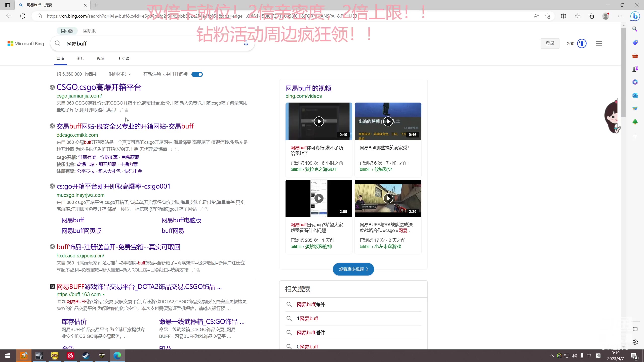Open the Windows Start menu

coord(8,356)
